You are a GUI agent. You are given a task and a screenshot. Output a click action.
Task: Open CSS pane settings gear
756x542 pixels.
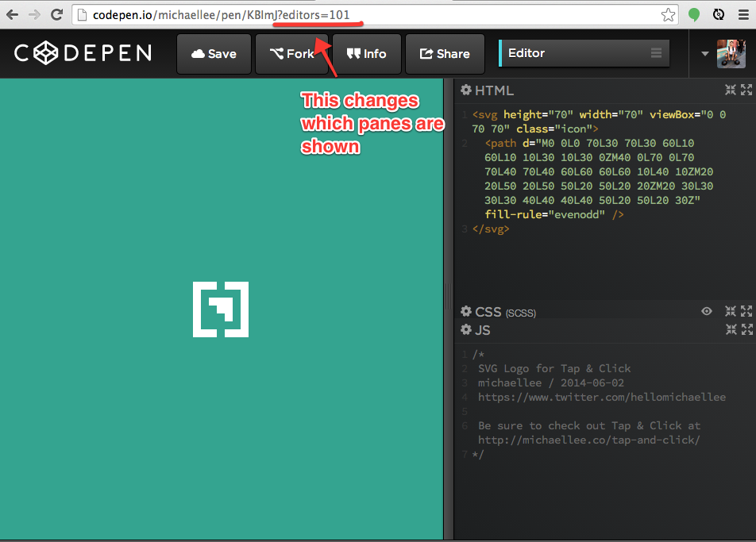pos(465,311)
